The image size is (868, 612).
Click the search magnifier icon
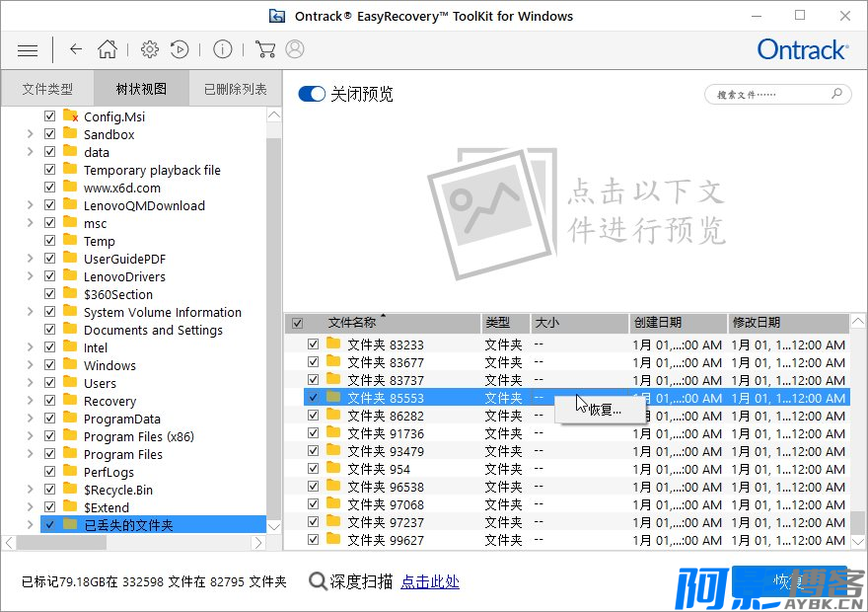837,94
